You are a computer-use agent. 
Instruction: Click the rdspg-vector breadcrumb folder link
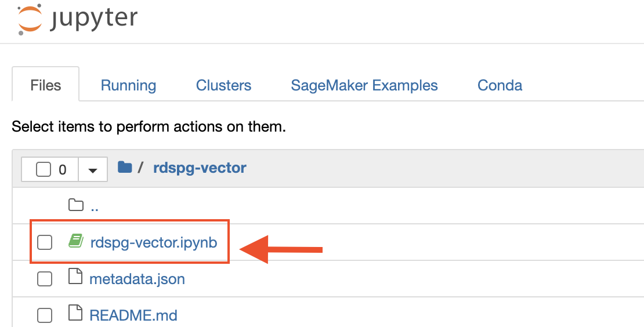coord(200,168)
